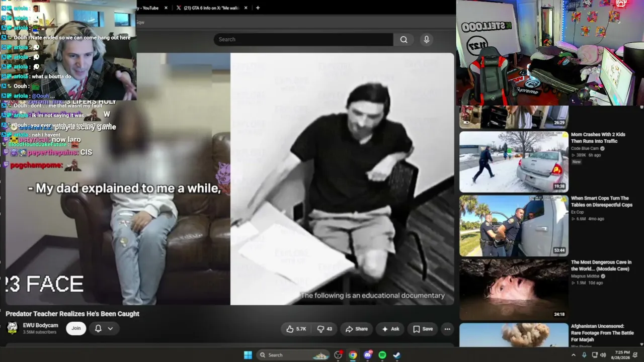Viewport: 644px width, 362px height.
Task: Open the 26:29 video thumbnail
Action: 514,117
